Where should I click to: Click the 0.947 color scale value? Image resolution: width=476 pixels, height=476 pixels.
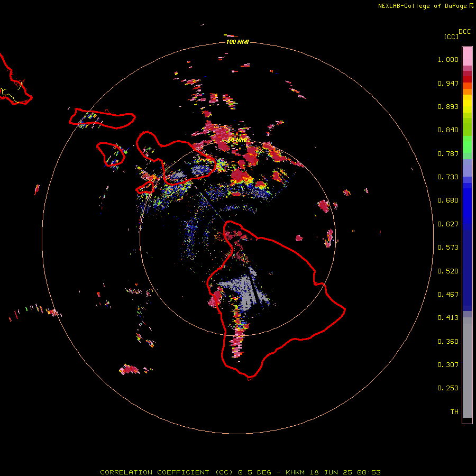tap(448, 83)
